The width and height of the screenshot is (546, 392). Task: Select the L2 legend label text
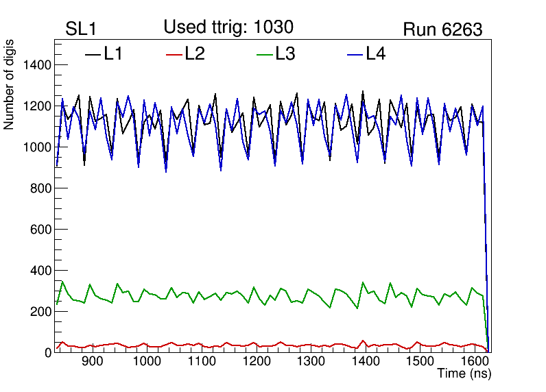[x=195, y=54]
